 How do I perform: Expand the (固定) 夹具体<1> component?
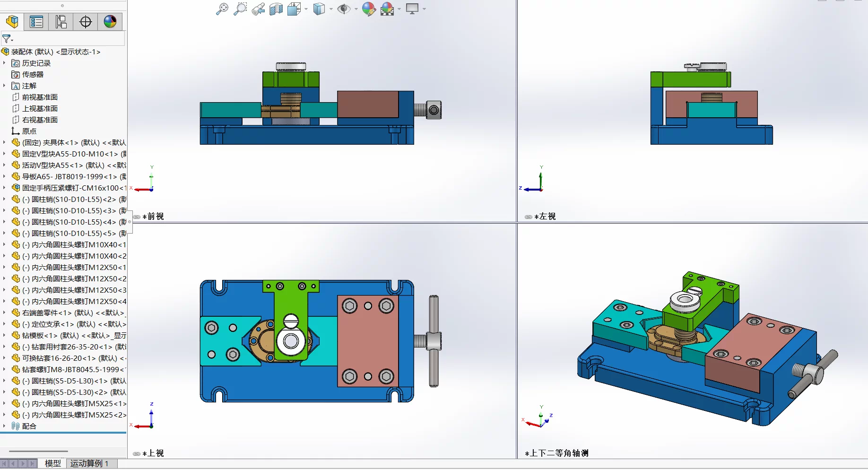(4, 142)
